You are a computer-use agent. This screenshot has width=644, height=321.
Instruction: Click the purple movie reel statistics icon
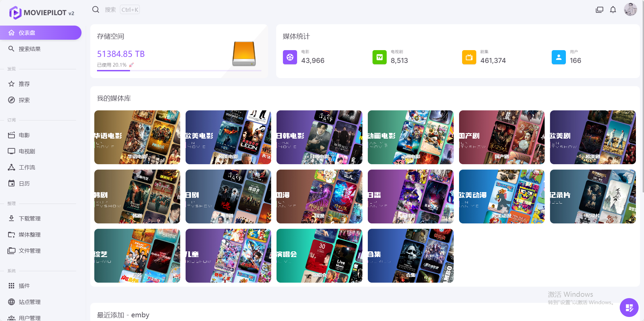pos(290,57)
